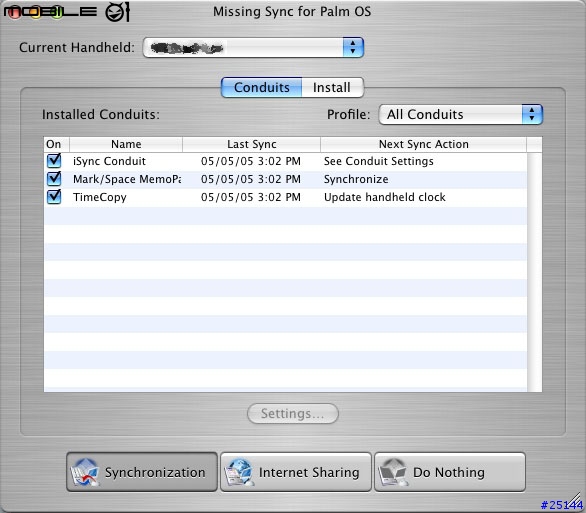Select the Synchronization button label

tap(155, 472)
